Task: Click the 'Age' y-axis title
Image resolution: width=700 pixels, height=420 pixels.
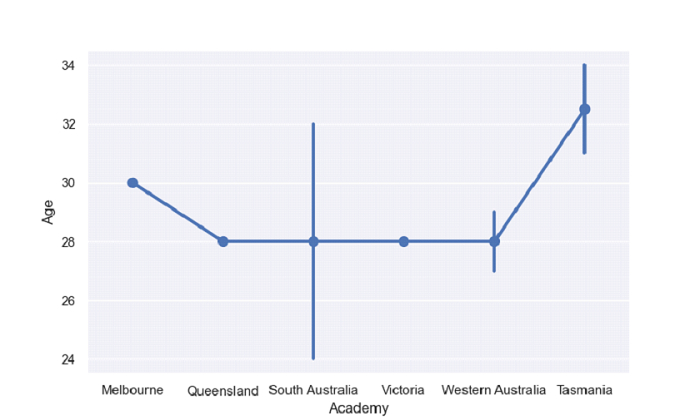Action: pyautogui.click(x=48, y=212)
